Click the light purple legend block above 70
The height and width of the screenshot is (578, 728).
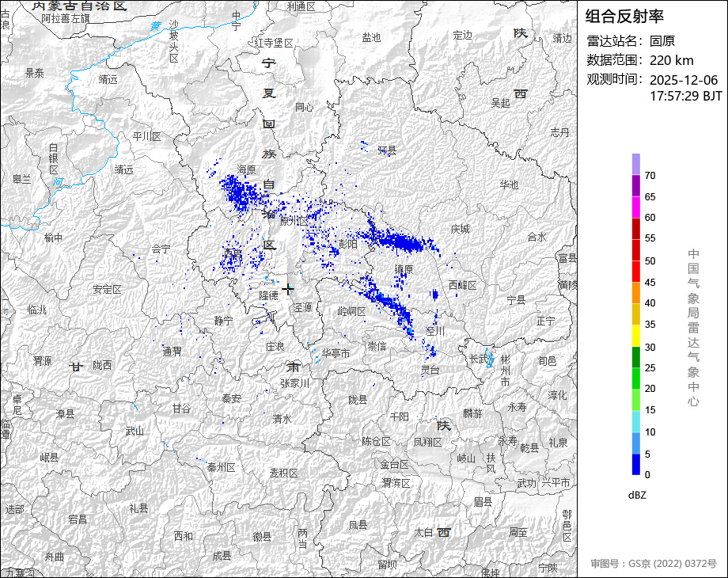(636, 165)
